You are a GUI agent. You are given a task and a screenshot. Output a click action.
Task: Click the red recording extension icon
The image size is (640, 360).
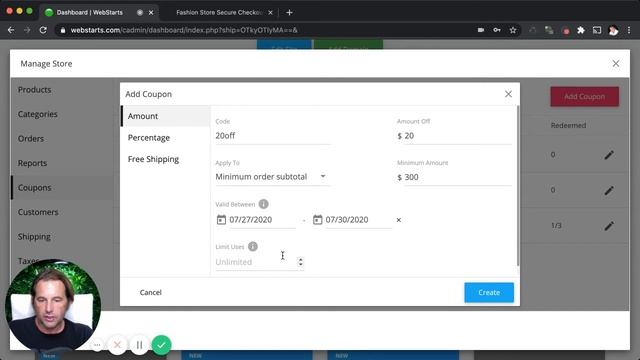pyautogui.click(x=566, y=31)
